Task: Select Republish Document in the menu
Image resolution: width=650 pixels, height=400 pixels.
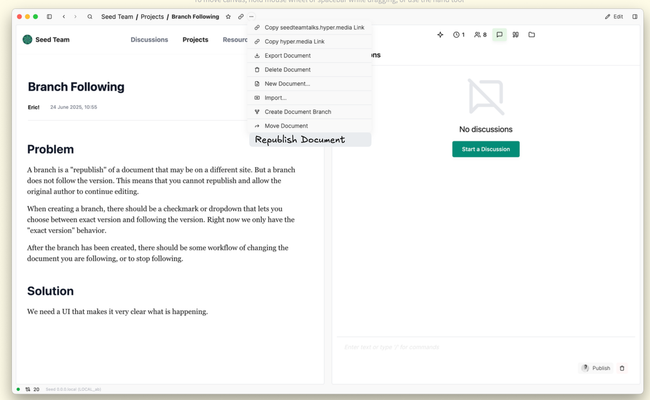Action: [x=300, y=140]
